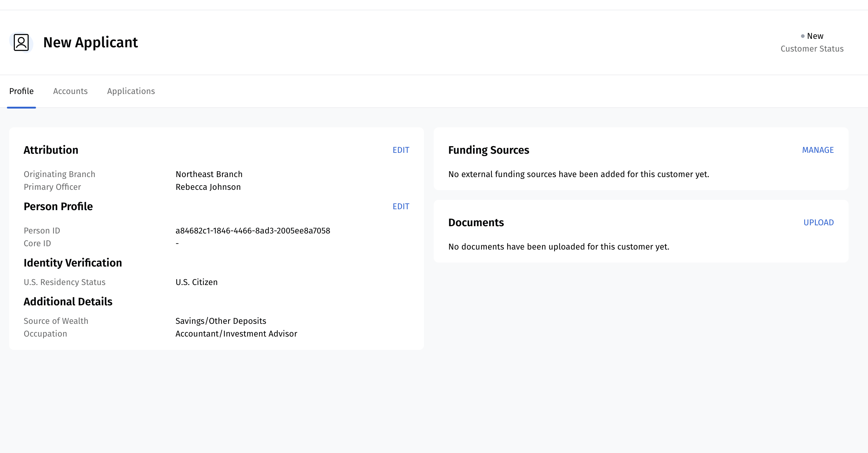Viewport: 868px width, 453px height.
Task: Switch to the Accounts tab
Action: (x=70, y=91)
